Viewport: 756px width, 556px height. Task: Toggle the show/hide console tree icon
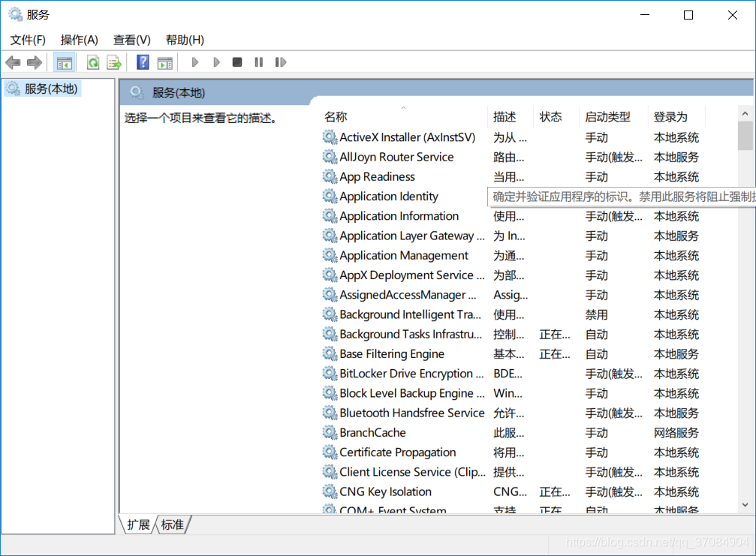tap(64, 62)
